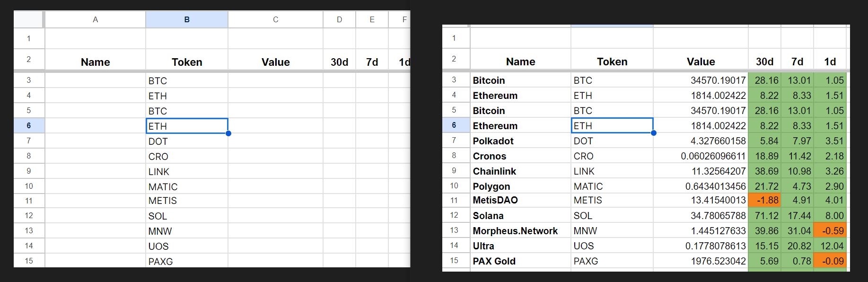
Task: Select column A header
Action: click(95, 19)
